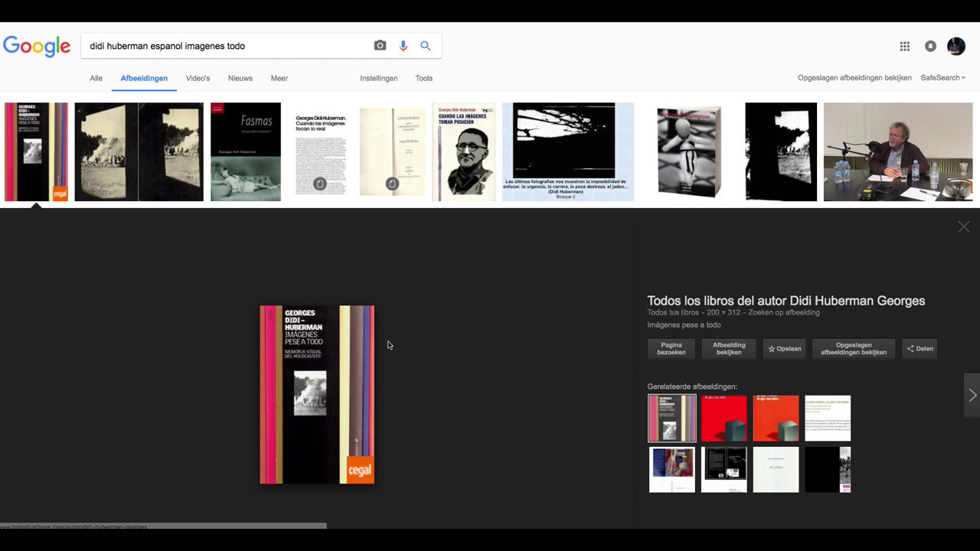Save the image with Opslaan button
Image resolution: width=980 pixels, height=551 pixels.
point(785,349)
